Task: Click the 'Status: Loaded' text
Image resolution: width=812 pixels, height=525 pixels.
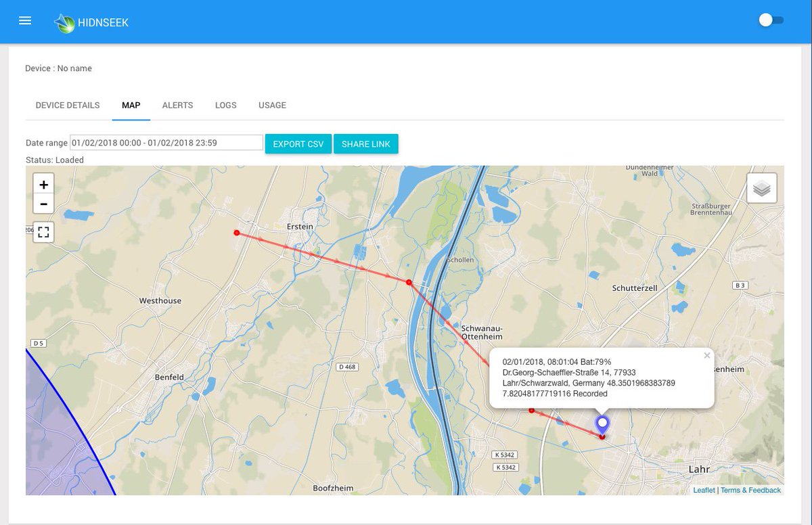Action: (x=55, y=160)
